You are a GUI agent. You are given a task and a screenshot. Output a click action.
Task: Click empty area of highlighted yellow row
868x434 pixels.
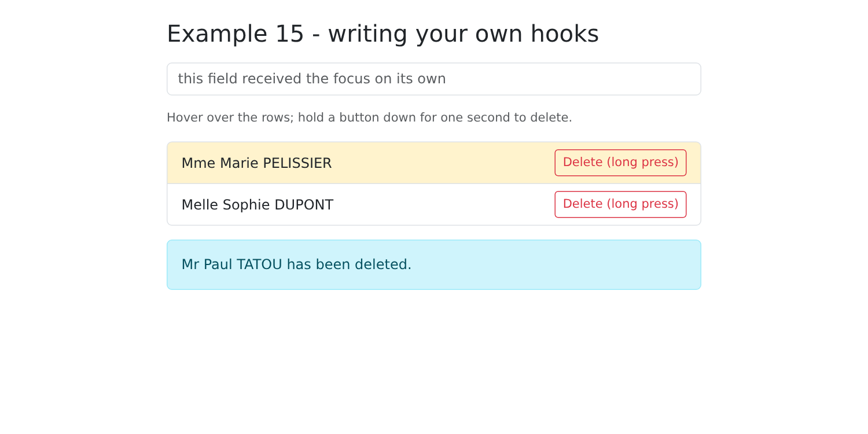coord(443,163)
